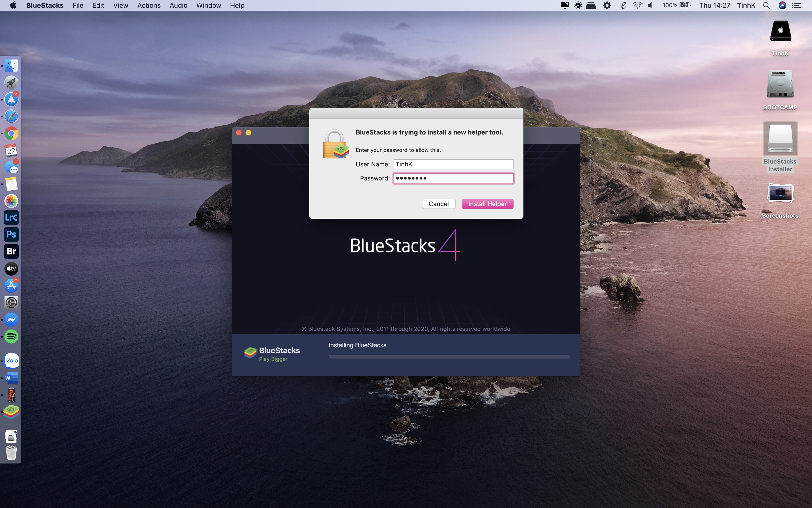Open Photos app in dock
This screenshot has width=812, height=508.
11,201
